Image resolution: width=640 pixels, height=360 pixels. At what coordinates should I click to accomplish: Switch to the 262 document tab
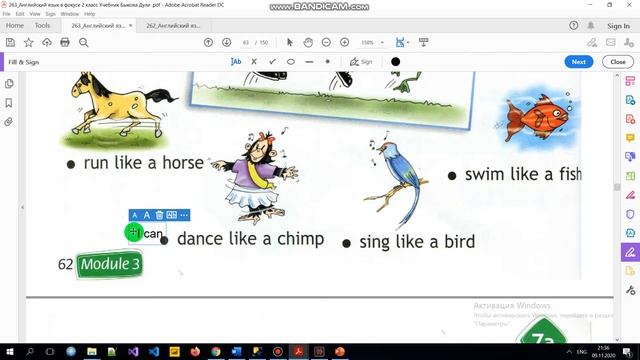(173, 25)
